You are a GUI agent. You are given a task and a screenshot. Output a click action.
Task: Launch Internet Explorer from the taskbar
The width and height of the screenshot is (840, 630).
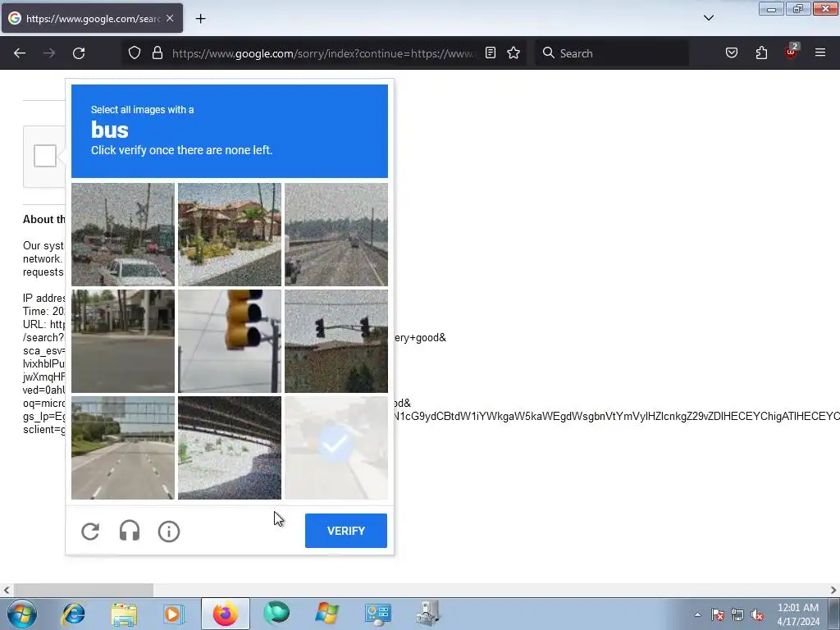pyautogui.click(x=73, y=614)
